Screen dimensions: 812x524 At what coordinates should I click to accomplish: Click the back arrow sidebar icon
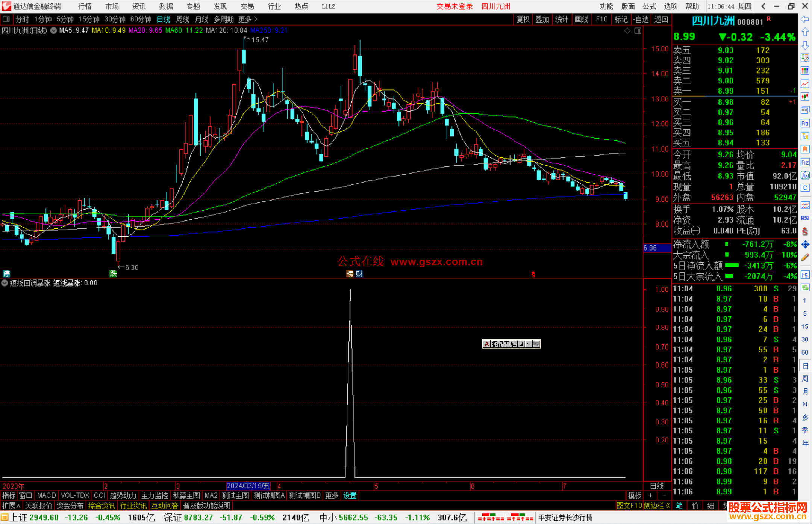(x=805, y=19)
